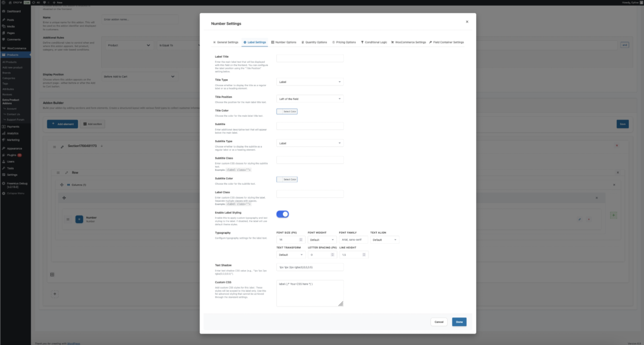Open the Text Transform dropdown
This screenshot has height=345, width=644.
[290, 255]
